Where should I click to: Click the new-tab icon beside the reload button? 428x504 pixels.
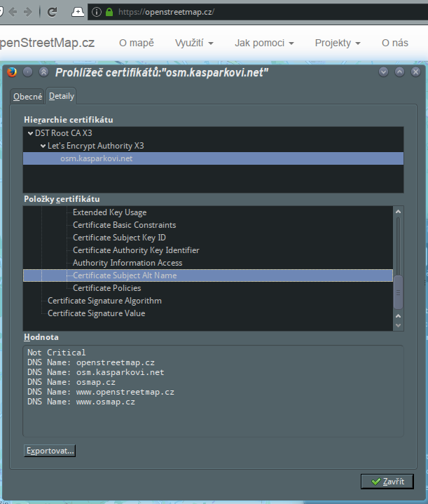coord(78,12)
